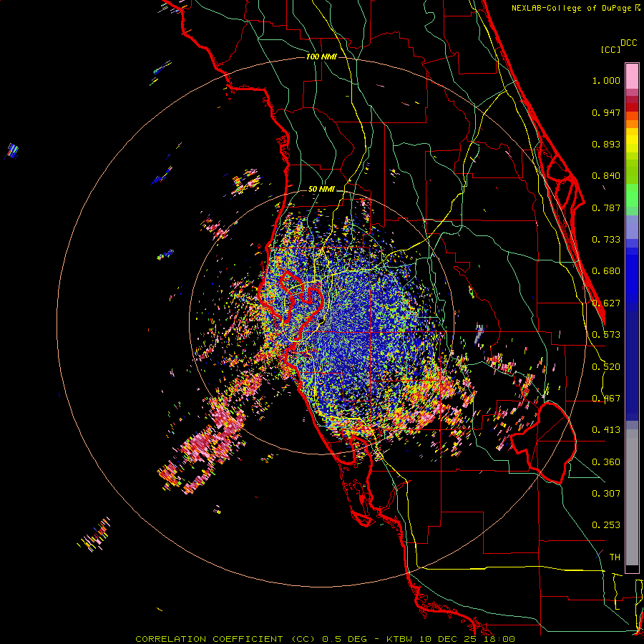644x644 pixels.
Task: Click the 50 NMI range ring label
Action: click(x=321, y=190)
